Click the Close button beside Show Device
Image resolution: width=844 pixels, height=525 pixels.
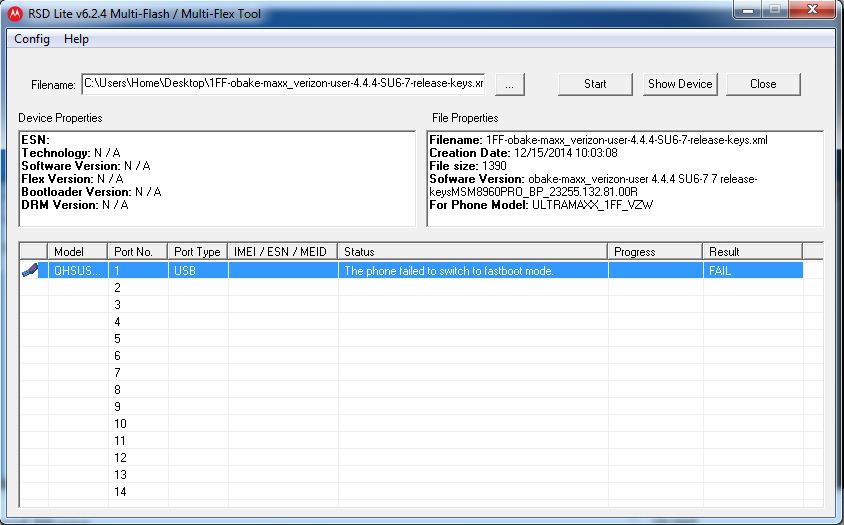click(763, 84)
